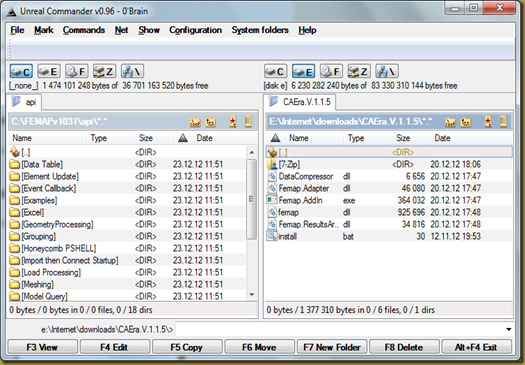This screenshot has height=365, width=525.
Task: Open history icon in left path bar
Action: (x=248, y=122)
